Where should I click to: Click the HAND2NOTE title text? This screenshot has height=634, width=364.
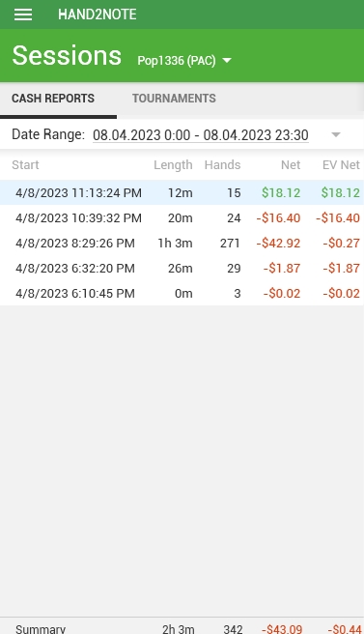pos(98,14)
